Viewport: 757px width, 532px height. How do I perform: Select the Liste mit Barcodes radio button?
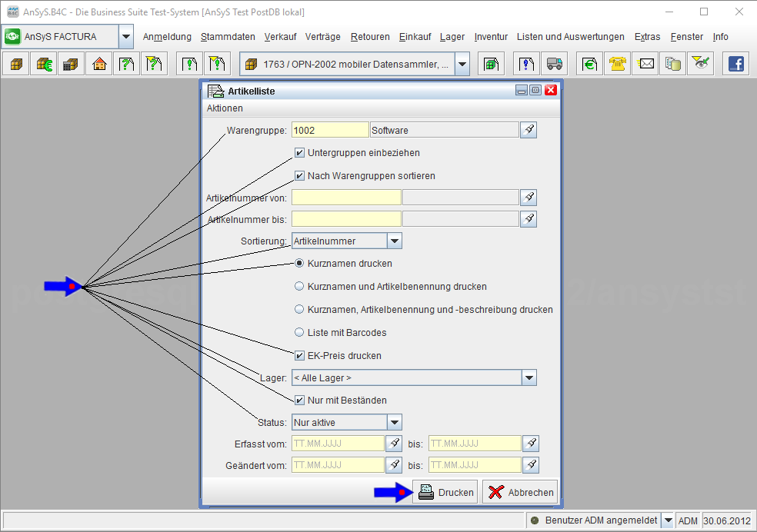[x=299, y=333]
